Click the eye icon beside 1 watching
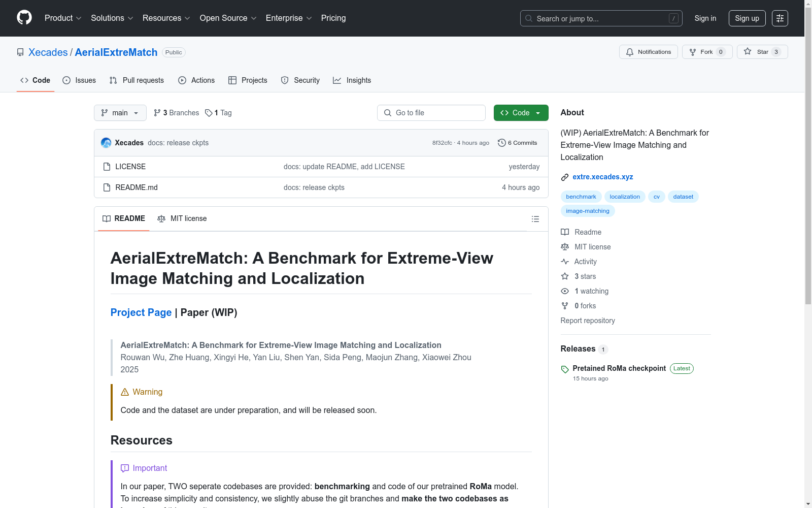 565,291
